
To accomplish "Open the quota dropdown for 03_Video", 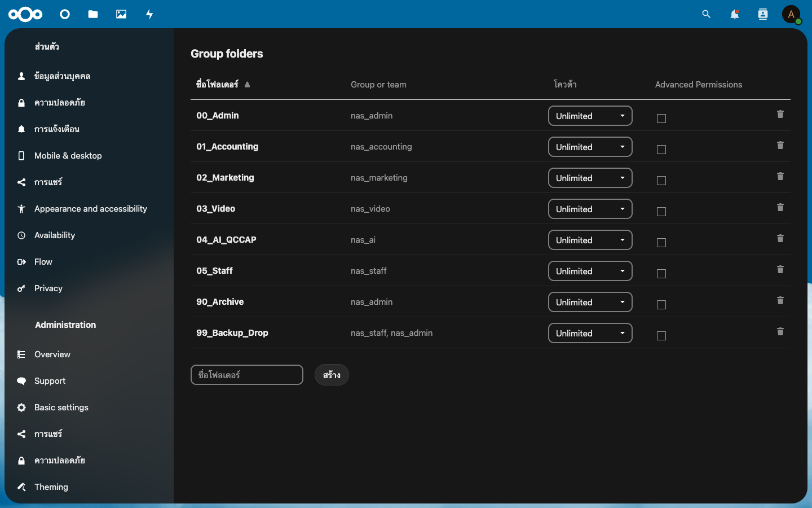I will click(x=590, y=209).
